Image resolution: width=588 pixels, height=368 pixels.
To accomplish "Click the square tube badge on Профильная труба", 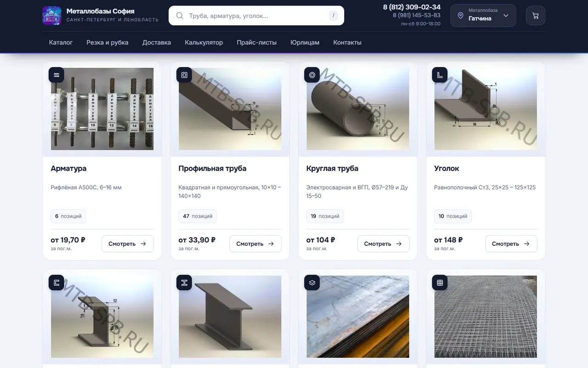I will (x=184, y=75).
